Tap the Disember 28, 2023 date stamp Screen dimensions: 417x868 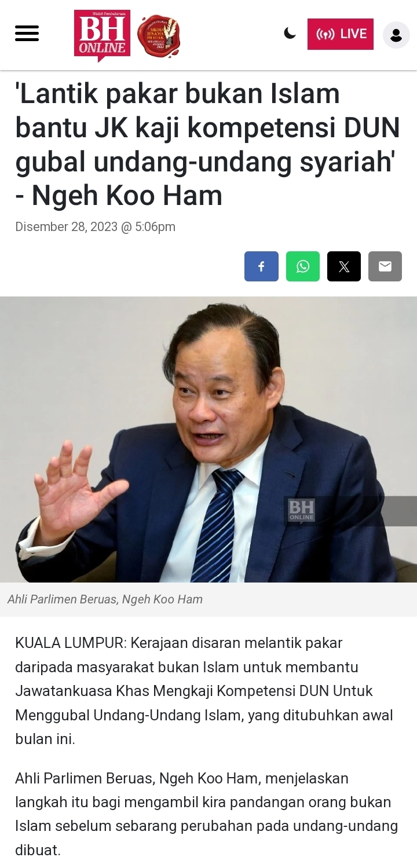click(x=95, y=226)
